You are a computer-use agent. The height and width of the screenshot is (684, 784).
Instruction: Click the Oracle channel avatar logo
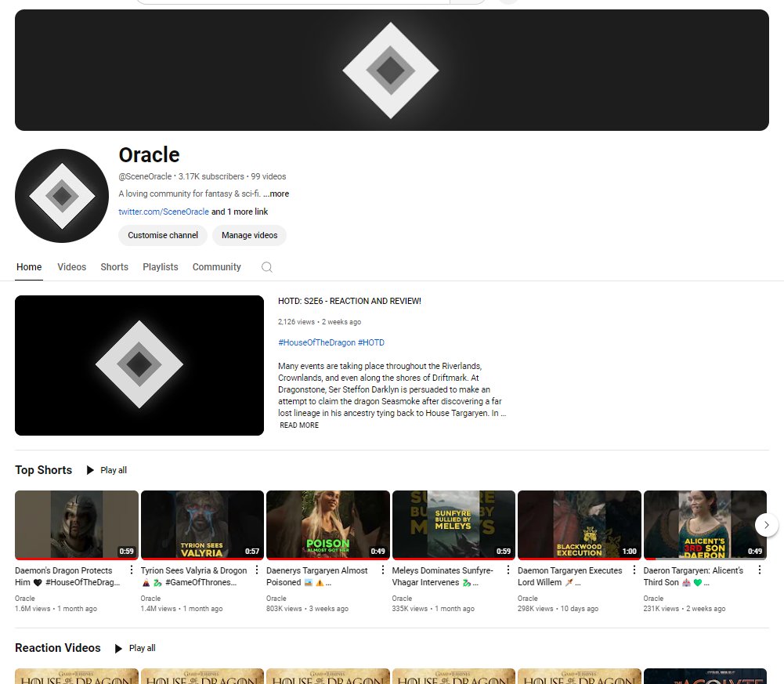click(x=61, y=195)
